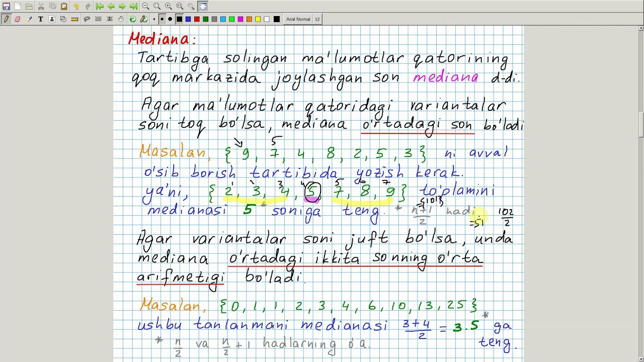The image size is (644, 362).
Task: Set thick pen thickness dot
Action: click(170, 19)
